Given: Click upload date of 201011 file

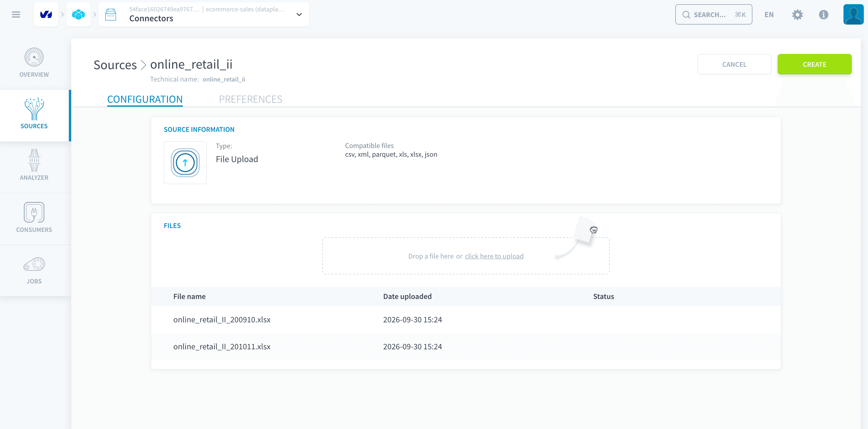Looking at the screenshot, I should (412, 346).
